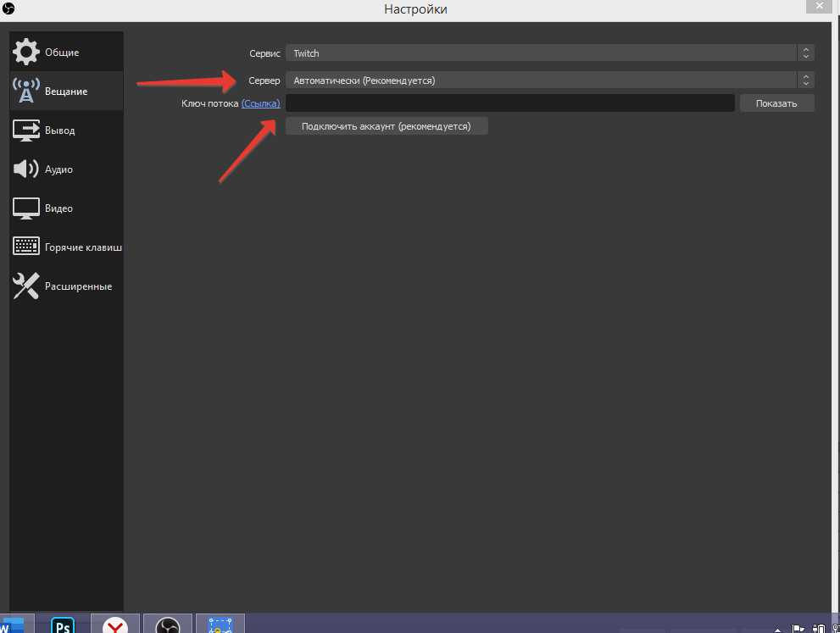The width and height of the screenshot is (840, 633).
Task: Click the Ключ потока input field
Action: tap(509, 103)
